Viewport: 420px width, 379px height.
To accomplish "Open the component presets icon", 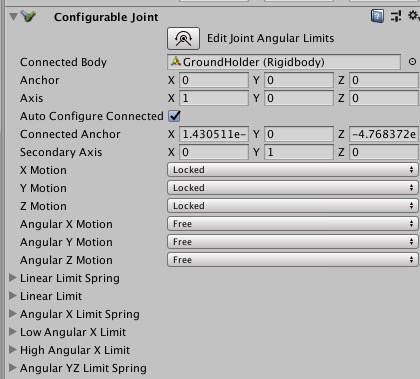I will point(396,16).
